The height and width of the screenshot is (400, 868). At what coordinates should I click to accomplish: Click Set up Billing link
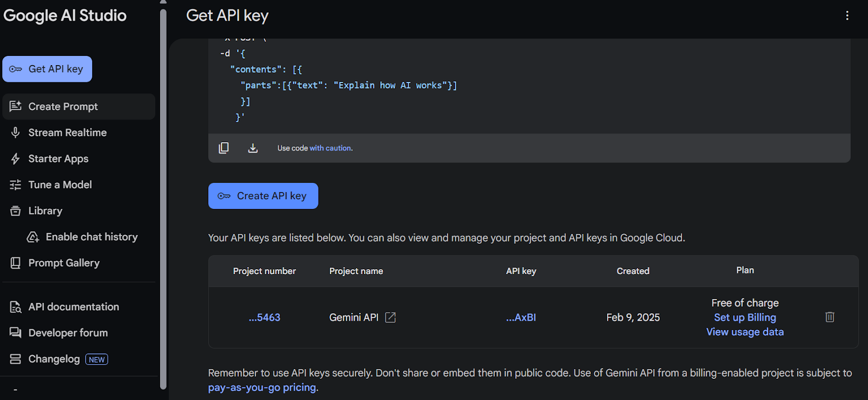pyautogui.click(x=745, y=318)
